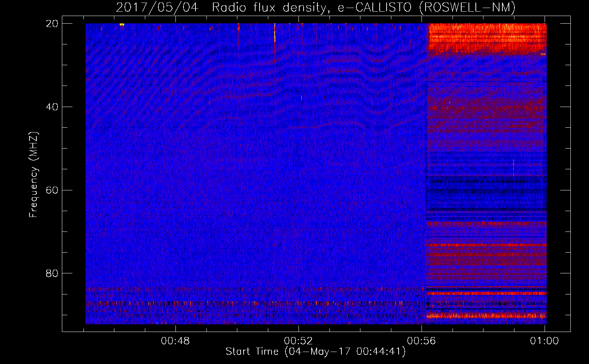Click the bright red burst region near 20 MHz
589x364 pixels.
(x=487, y=38)
